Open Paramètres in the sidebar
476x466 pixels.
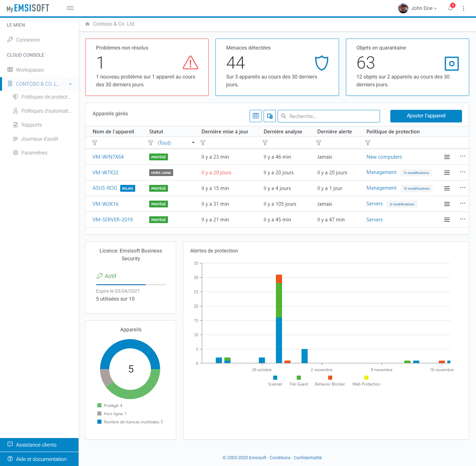[31, 153]
